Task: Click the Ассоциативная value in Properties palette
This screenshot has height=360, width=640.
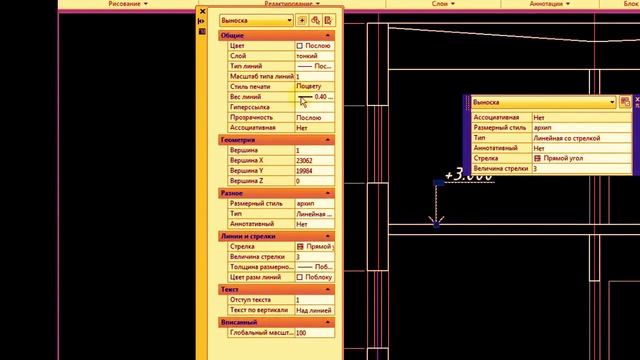Action: 314,128
